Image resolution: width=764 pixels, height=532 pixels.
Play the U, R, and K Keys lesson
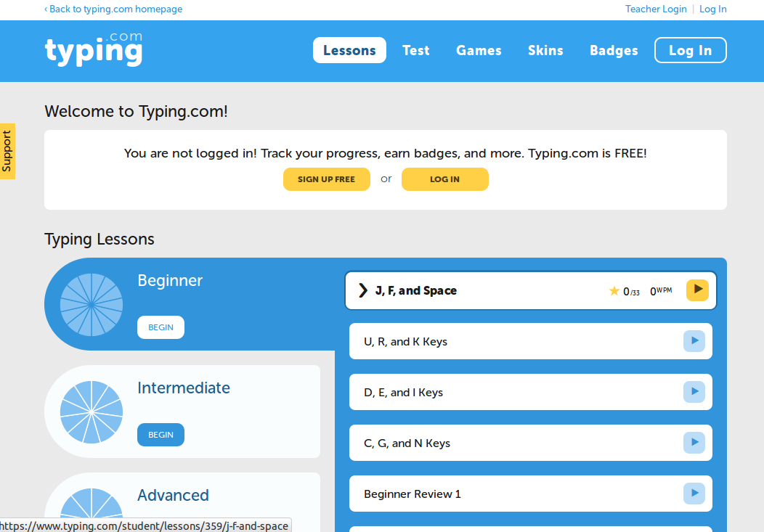(694, 341)
